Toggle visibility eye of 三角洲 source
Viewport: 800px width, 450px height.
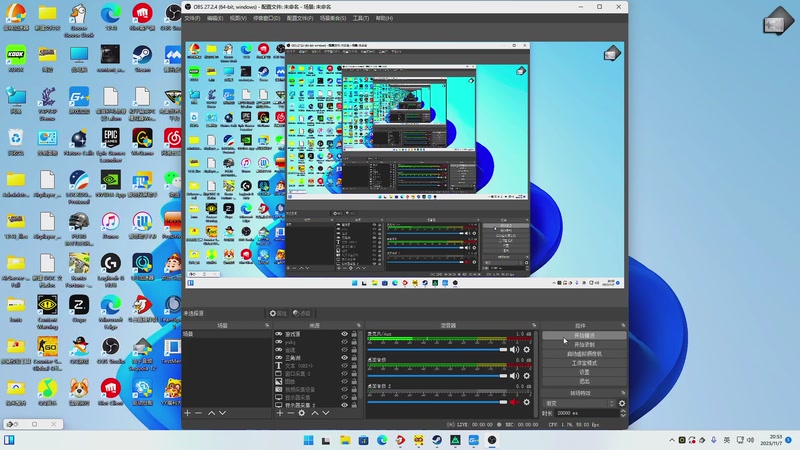(344, 358)
